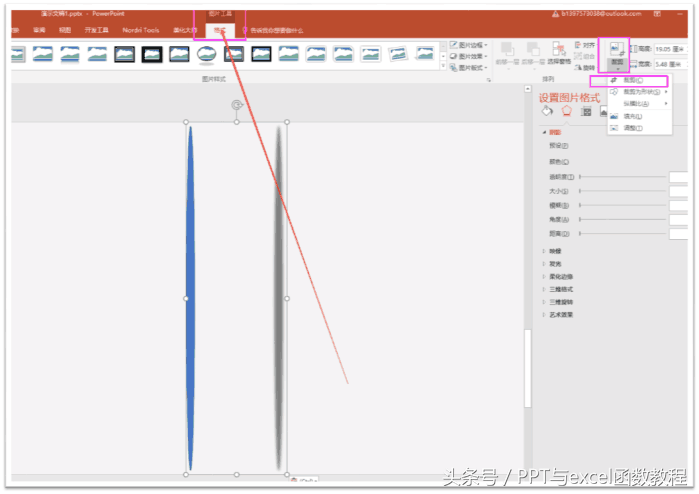Select the gray blurred shadow shape
Image resolution: width=699 pixels, height=494 pixels.
(279, 298)
